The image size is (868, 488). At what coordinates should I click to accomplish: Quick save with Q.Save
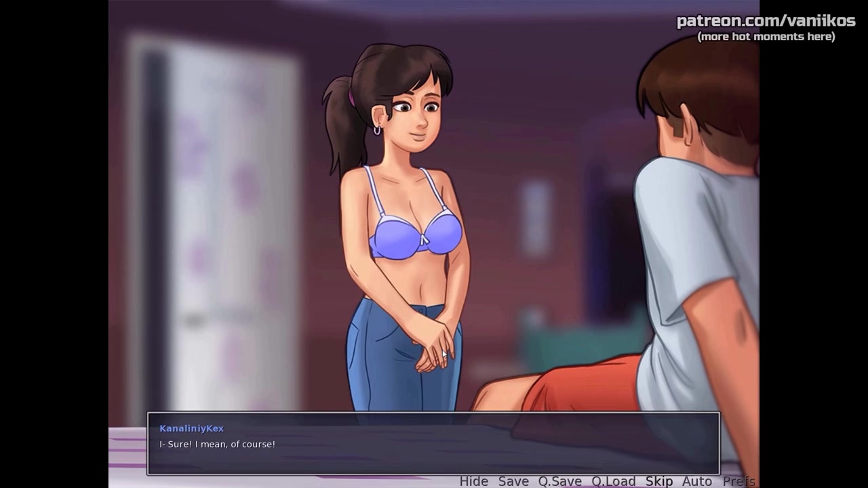tap(559, 481)
